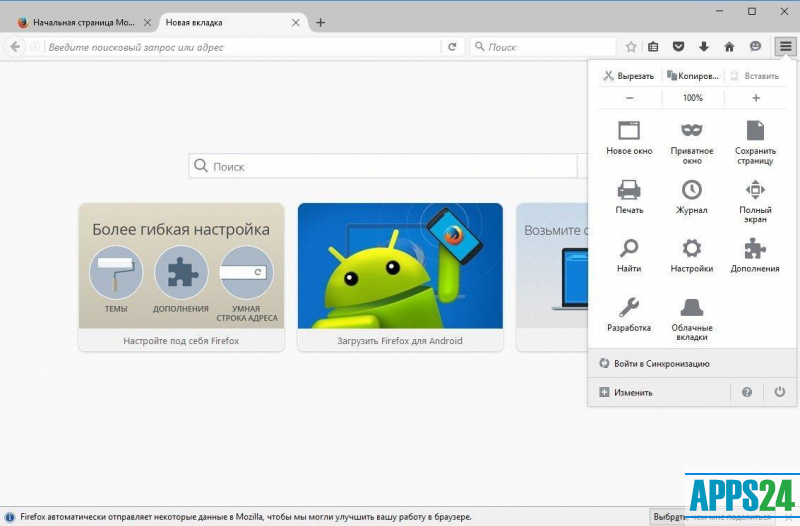
Task: Click the Печать printer icon
Action: [x=629, y=195]
